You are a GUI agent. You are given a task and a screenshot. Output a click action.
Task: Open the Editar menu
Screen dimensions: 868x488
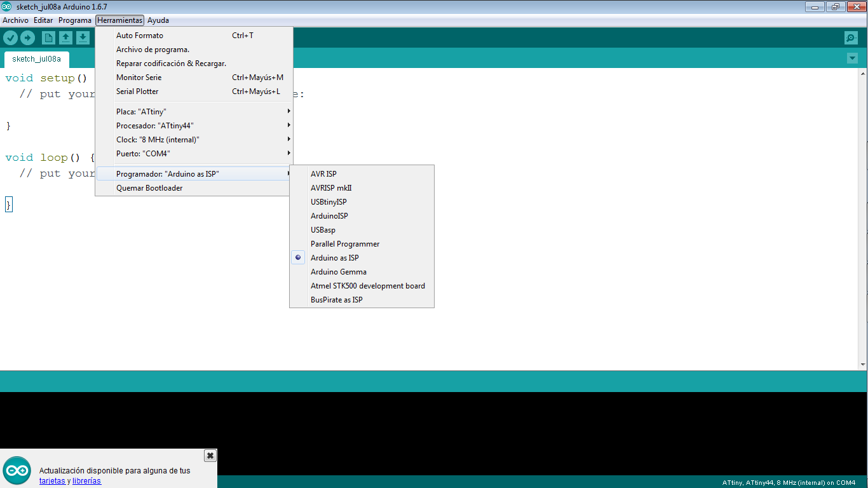click(43, 20)
